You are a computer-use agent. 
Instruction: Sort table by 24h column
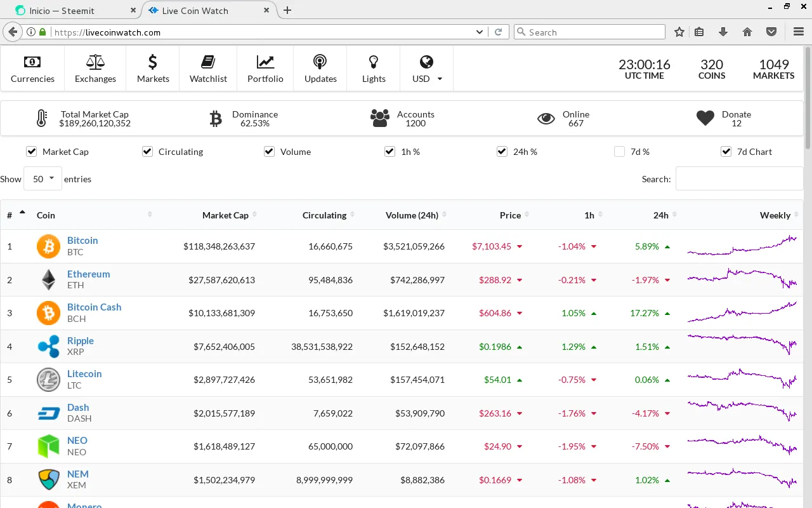coord(643,215)
